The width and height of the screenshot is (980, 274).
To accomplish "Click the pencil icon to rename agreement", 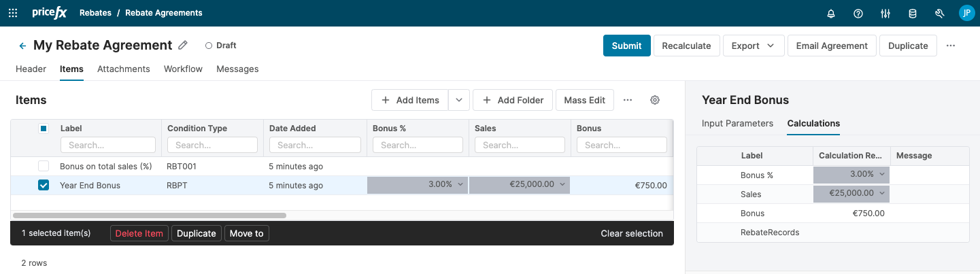I will click(x=182, y=46).
